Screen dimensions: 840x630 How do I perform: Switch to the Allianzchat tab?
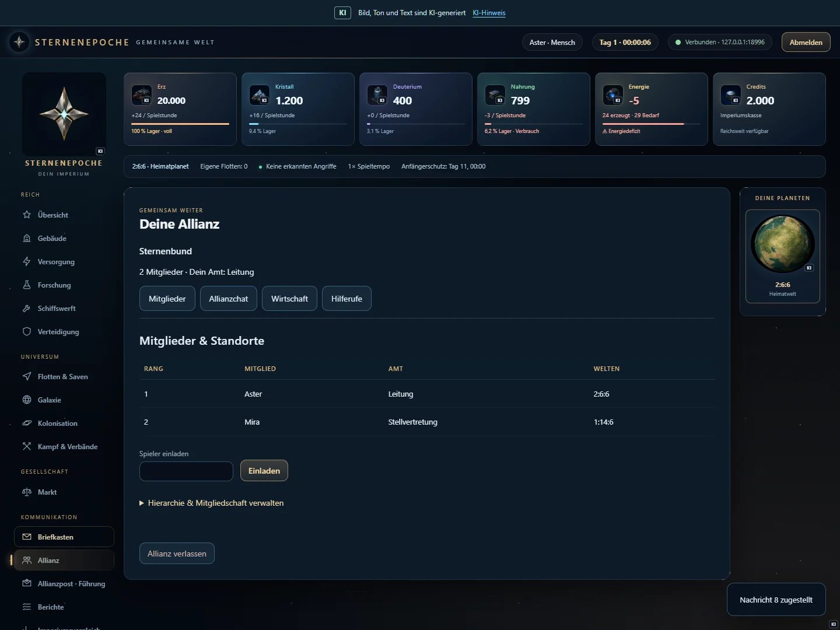229,299
